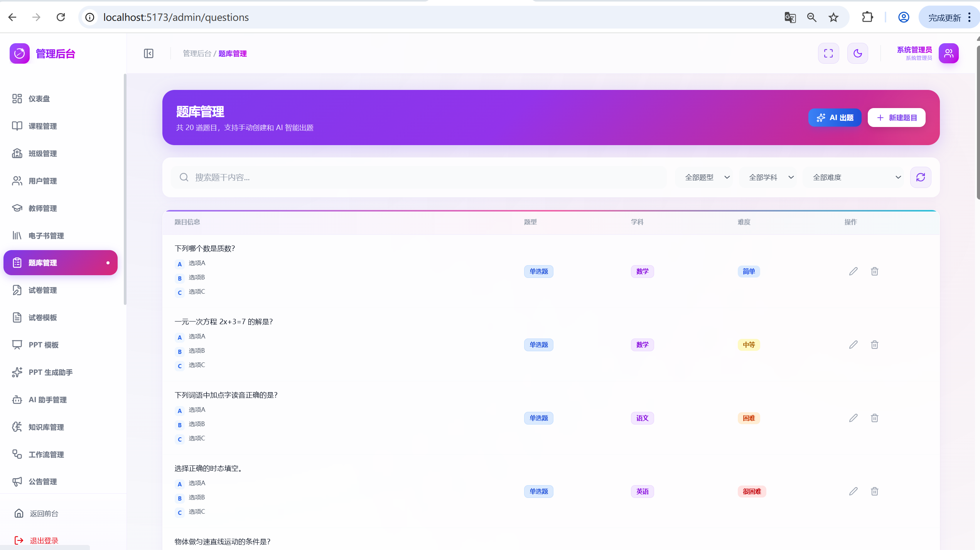Collapse the sidebar with the panel icon
The height and width of the screenshot is (550, 980).
(148, 53)
